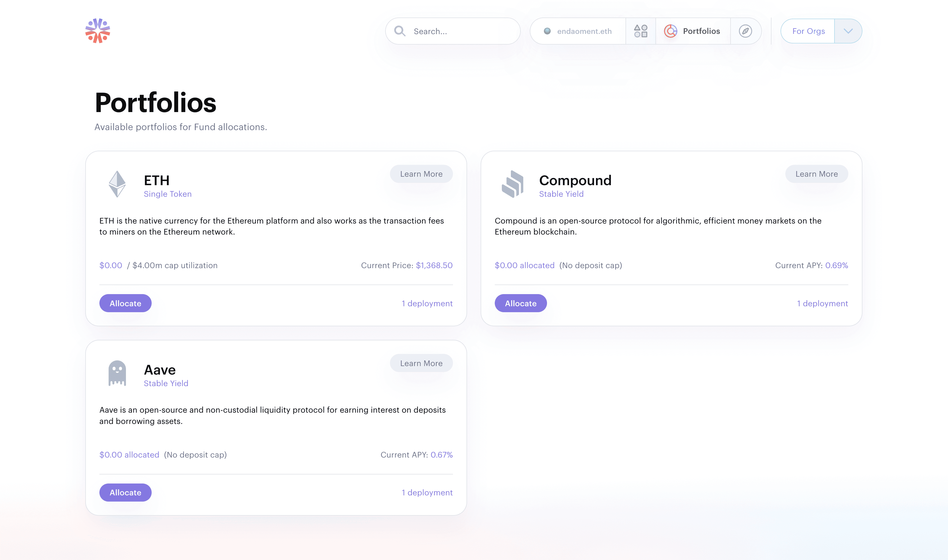Click Allocate on the Compound portfolio

[x=521, y=303]
